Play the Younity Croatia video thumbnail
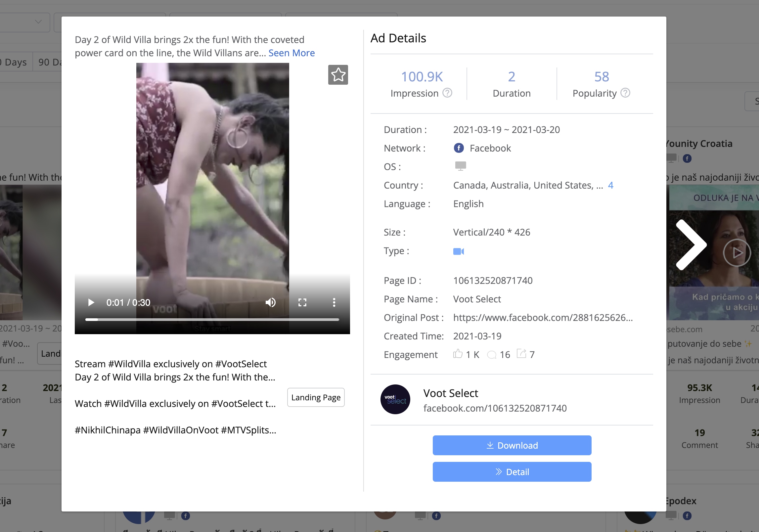 [x=737, y=253]
